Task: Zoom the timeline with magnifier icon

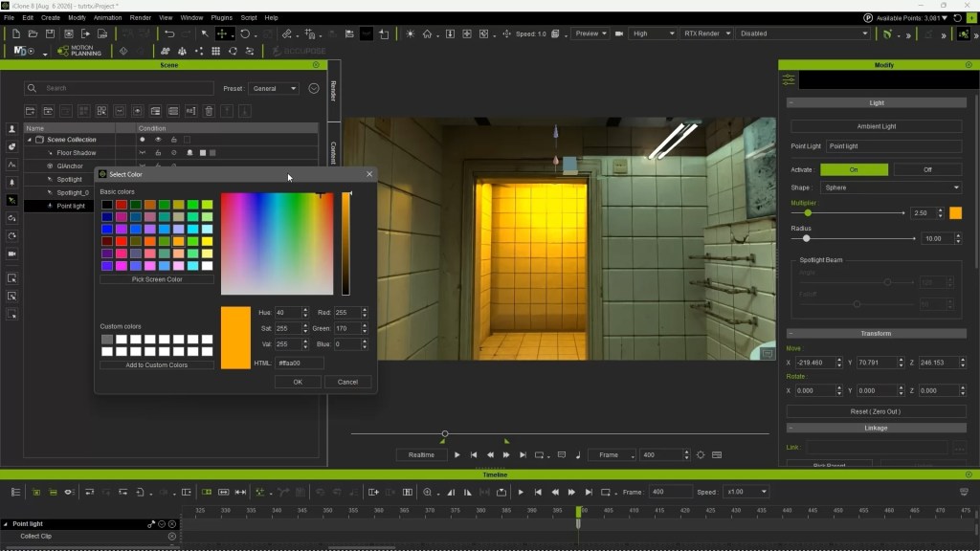Action: tap(428, 493)
